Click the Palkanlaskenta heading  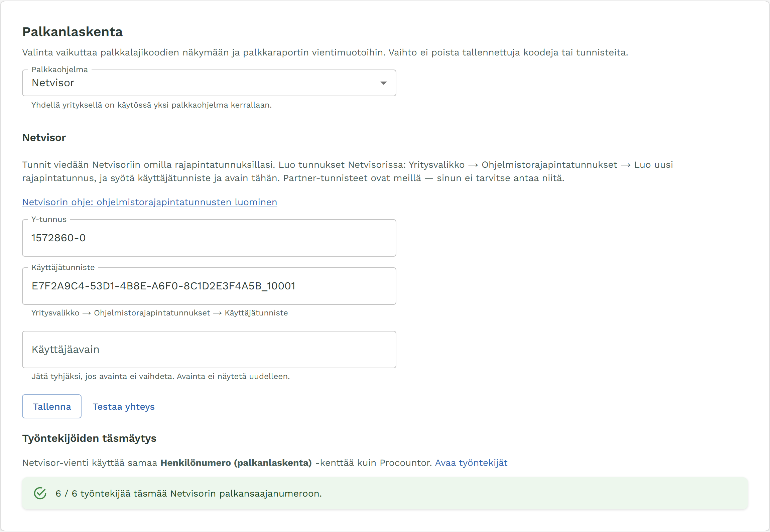click(73, 32)
